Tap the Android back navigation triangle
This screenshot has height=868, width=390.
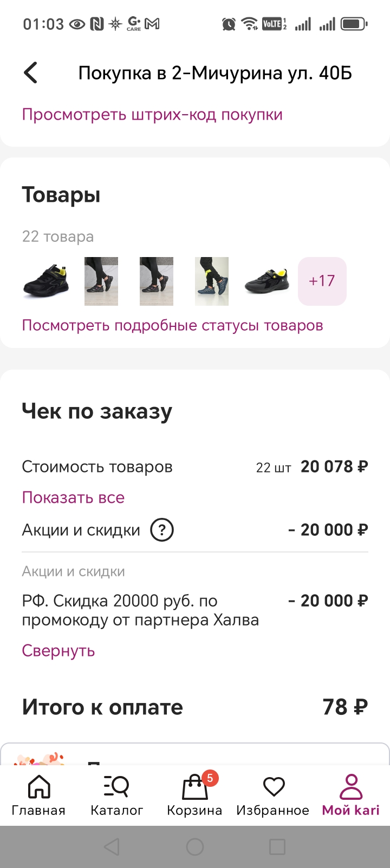(x=112, y=847)
